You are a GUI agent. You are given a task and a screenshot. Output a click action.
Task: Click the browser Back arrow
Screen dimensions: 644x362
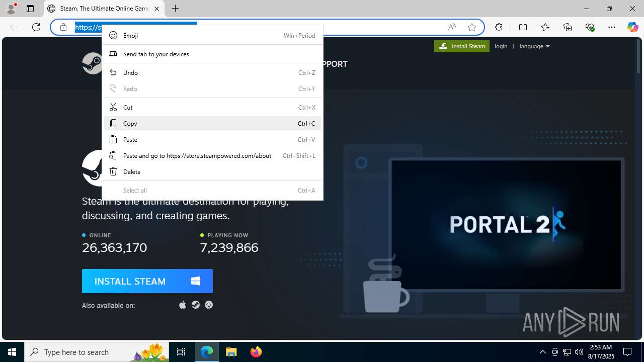pos(14,27)
